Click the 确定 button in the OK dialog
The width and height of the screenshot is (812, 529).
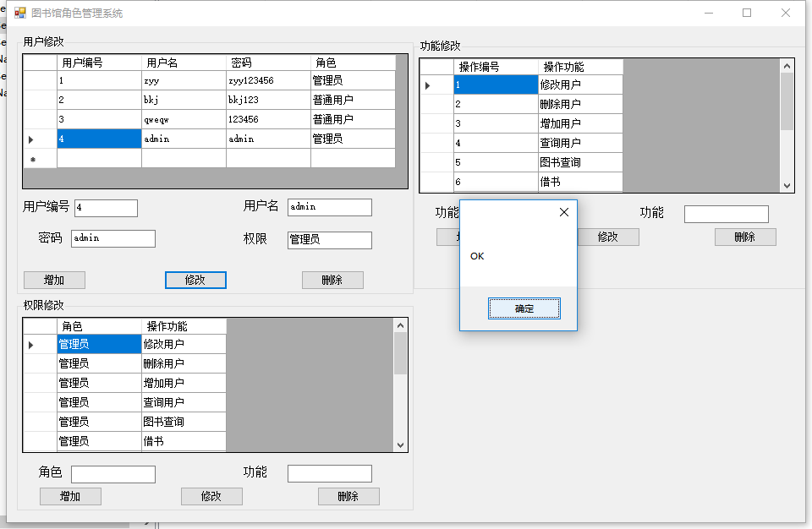click(x=524, y=308)
